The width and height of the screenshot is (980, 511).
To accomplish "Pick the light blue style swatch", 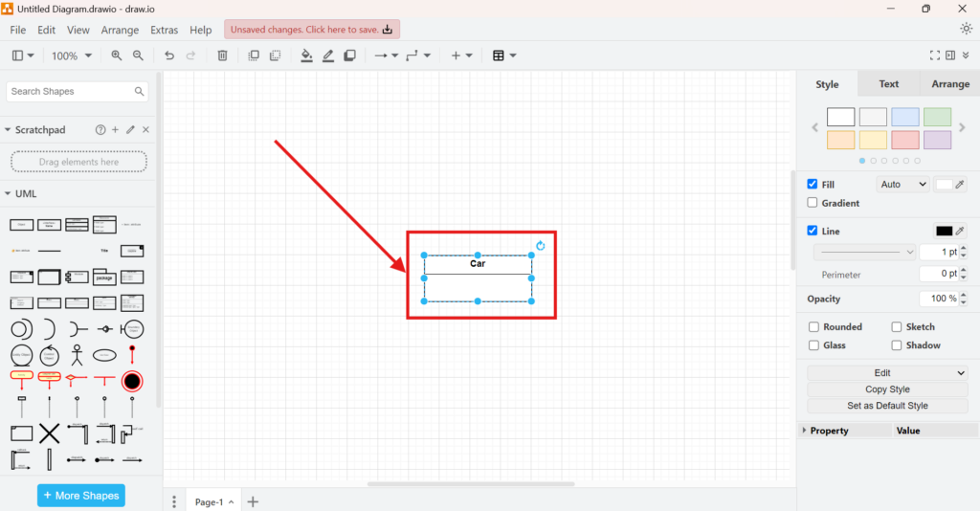I will click(904, 117).
